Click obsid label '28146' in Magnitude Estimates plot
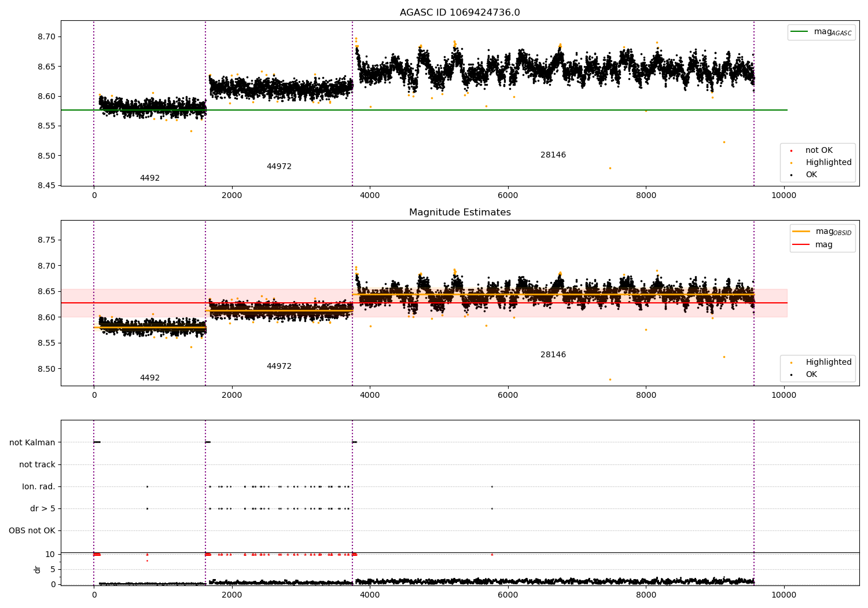The height and width of the screenshot is (608, 868). pos(553,355)
